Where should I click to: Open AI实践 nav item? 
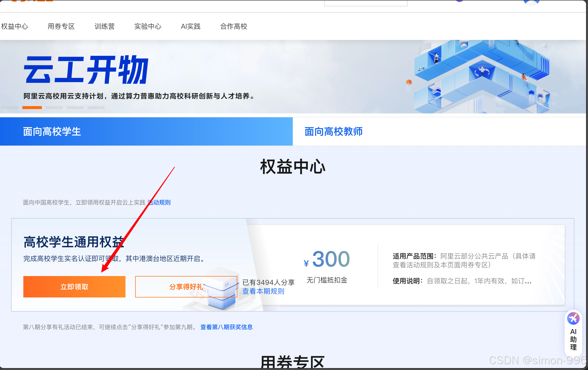[x=190, y=26]
